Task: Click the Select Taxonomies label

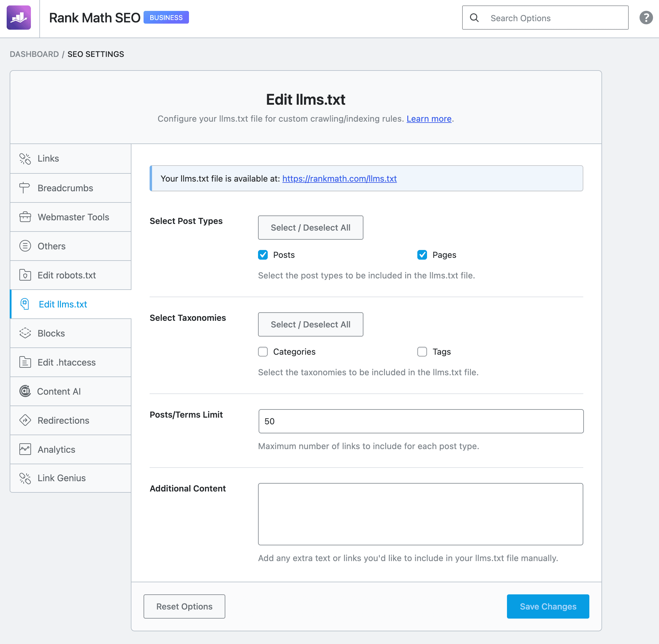Action: coord(188,318)
